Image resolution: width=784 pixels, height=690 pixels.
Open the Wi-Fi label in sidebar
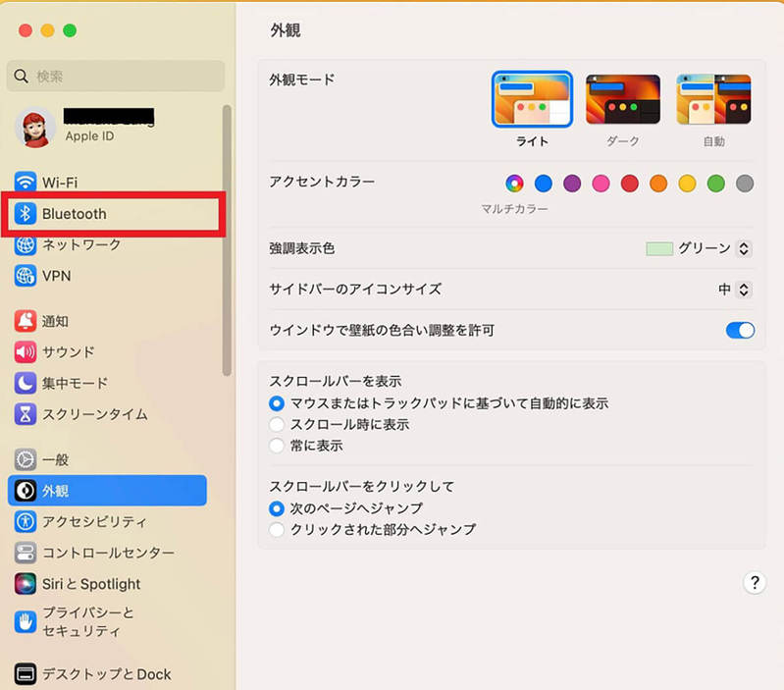tap(60, 183)
